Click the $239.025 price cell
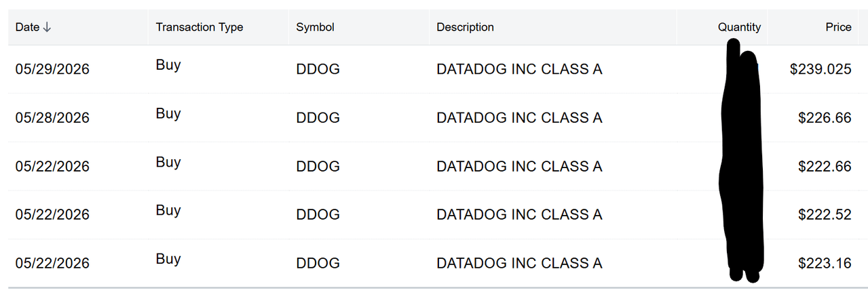 [820, 69]
